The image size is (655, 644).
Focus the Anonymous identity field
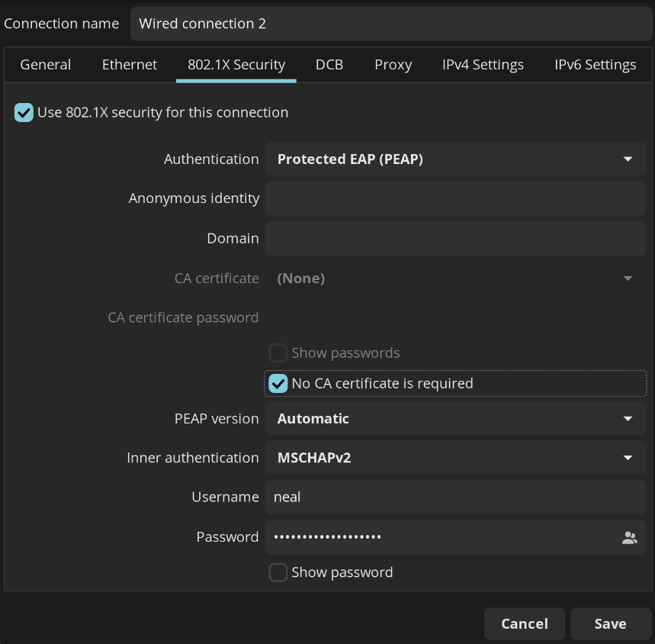455,198
